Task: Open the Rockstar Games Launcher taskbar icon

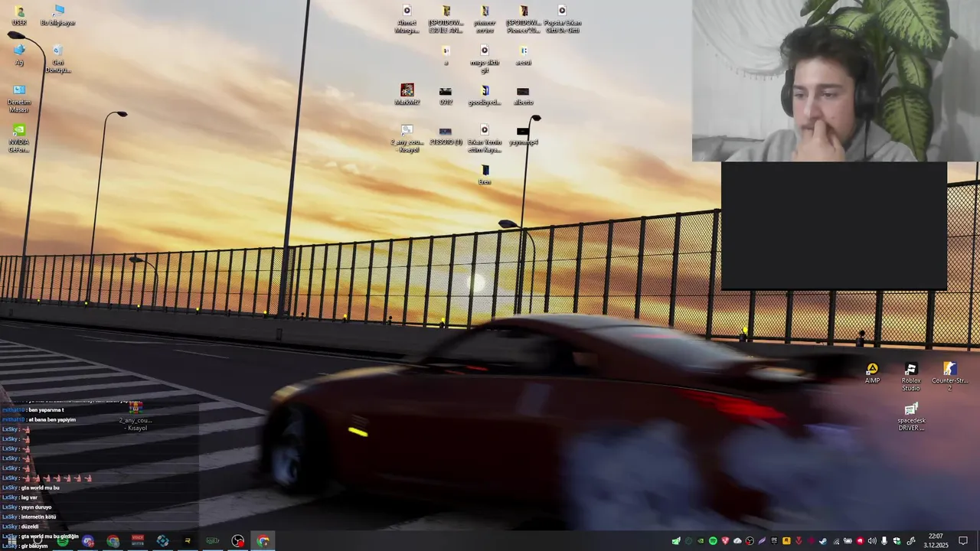Action: pos(188,541)
